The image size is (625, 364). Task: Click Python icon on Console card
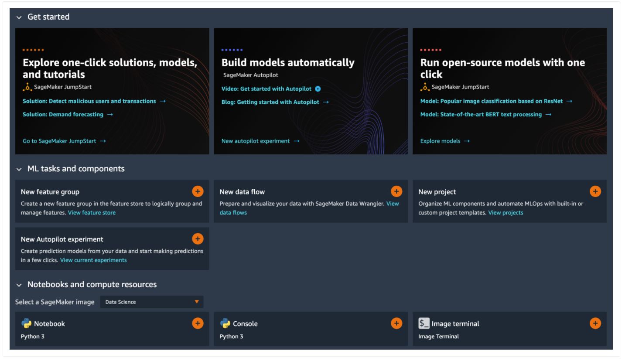pyautogui.click(x=225, y=323)
